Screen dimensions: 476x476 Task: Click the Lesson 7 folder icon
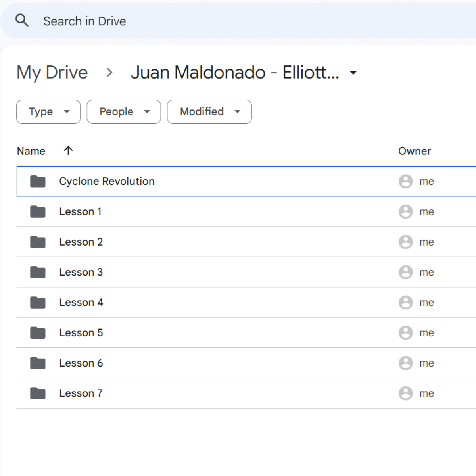pos(38,393)
